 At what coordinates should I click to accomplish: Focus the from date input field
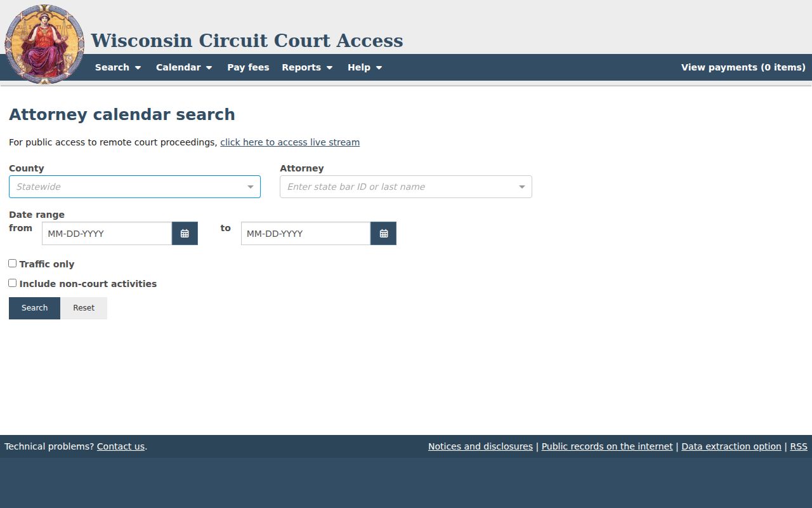[x=107, y=234]
